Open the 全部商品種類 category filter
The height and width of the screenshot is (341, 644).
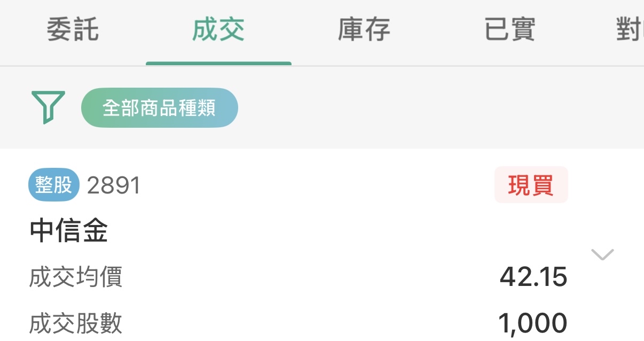[159, 107]
